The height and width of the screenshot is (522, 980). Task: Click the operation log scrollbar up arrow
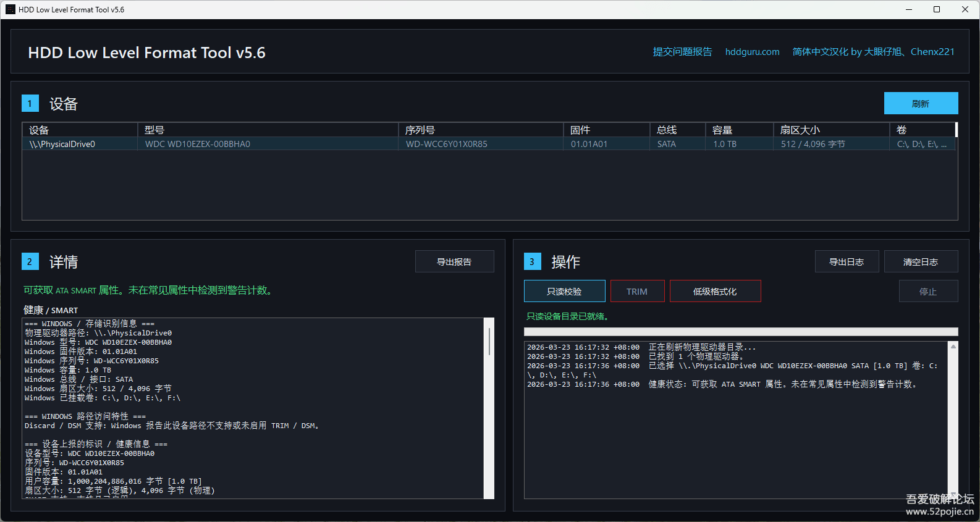(x=953, y=347)
